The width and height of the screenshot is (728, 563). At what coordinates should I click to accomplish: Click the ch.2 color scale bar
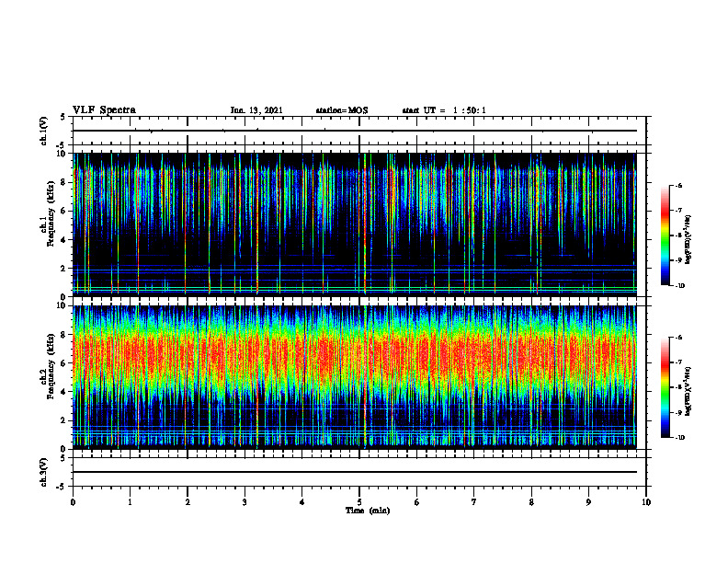coord(665,387)
